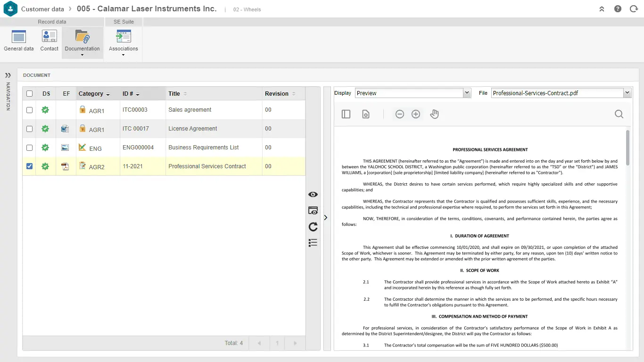Expand the Documentation dropdown menu
The height and width of the screenshot is (362, 644).
click(x=83, y=55)
